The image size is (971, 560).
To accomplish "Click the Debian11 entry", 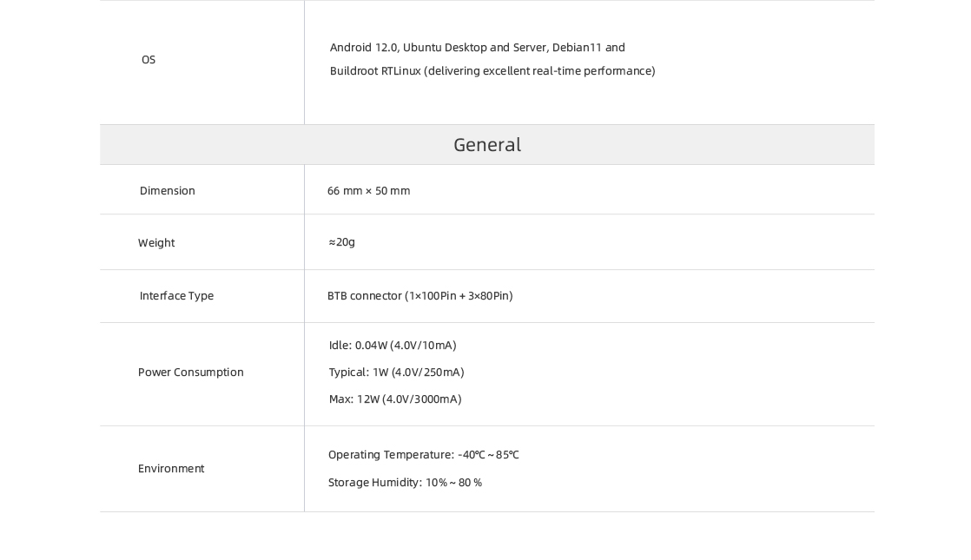I will coord(577,48).
